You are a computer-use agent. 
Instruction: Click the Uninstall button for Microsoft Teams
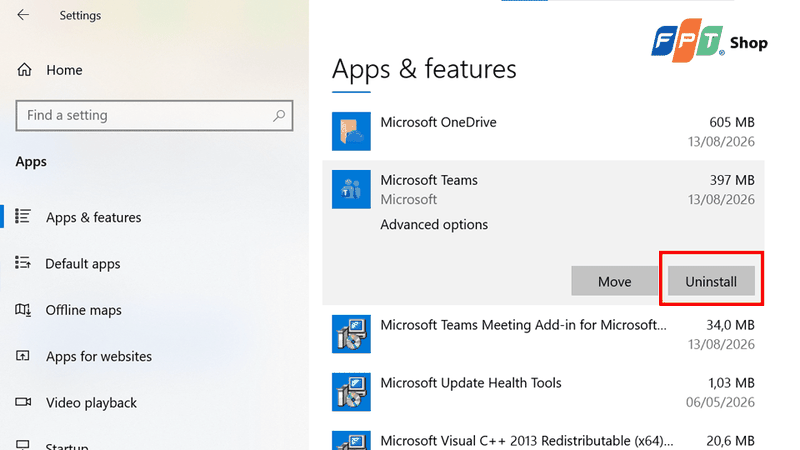[711, 281]
